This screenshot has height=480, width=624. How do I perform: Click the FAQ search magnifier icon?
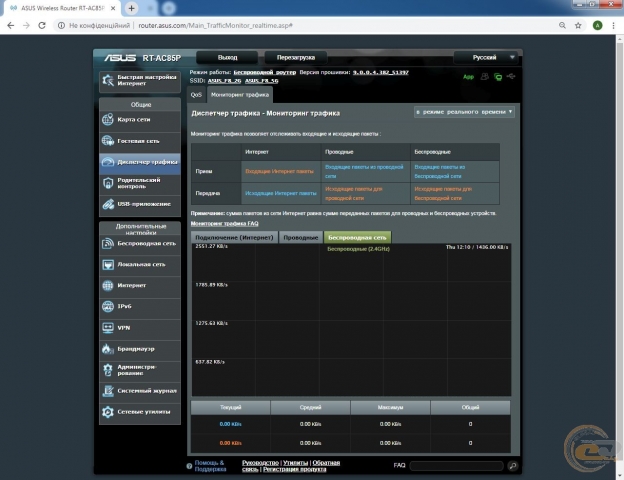(x=512, y=466)
